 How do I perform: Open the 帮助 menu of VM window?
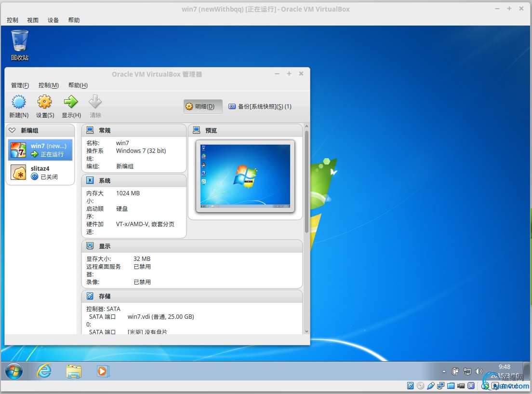pos(74,20)
